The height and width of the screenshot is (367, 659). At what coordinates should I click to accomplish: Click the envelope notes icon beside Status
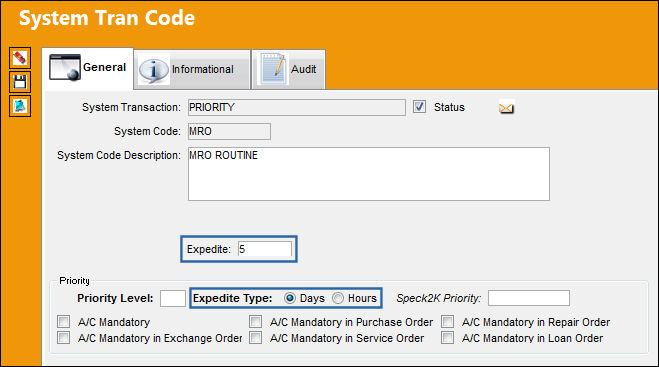pos(506,108)
